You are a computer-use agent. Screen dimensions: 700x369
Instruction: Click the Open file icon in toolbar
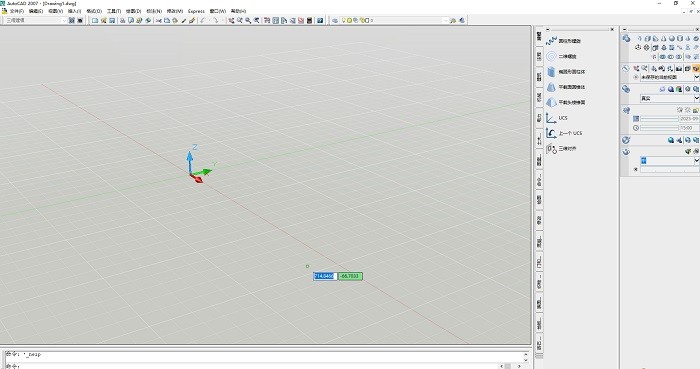pyautogui.click(x=104, y=20)
